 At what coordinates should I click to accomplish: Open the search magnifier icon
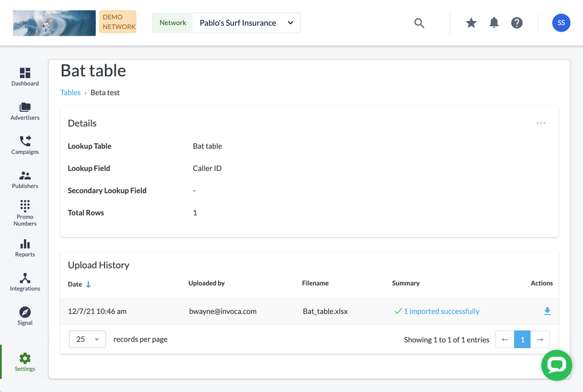pyautogui.click(x=419, y=23)
